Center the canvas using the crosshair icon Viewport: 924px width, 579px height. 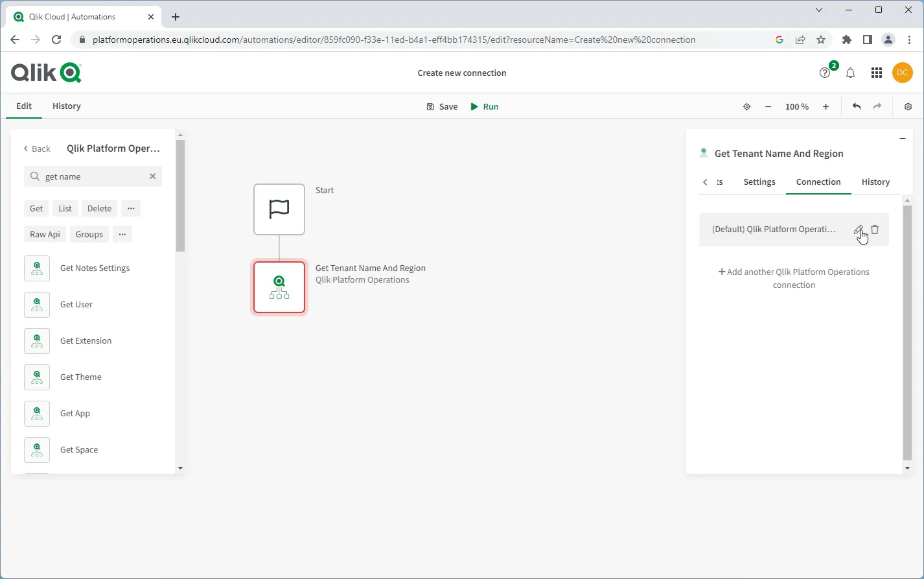746,106
